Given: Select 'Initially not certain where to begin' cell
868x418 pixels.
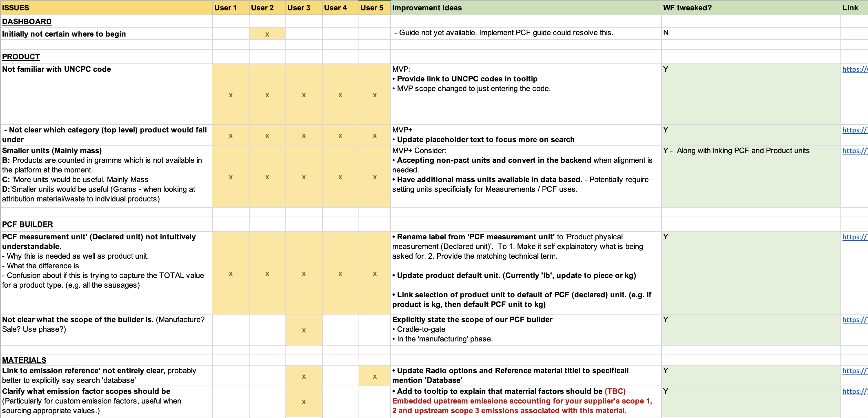Looking at the screenshot, I should [106, 34].
